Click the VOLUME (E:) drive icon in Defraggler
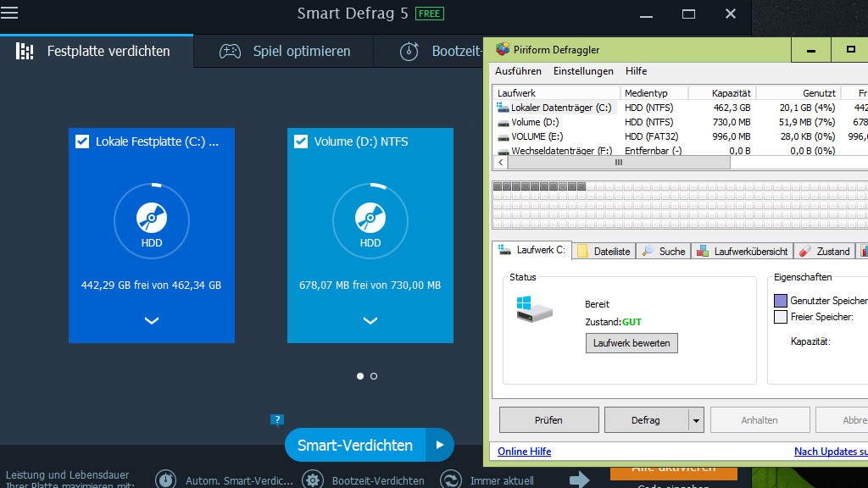This screenshot has width=868, height=488. [503, 136]
